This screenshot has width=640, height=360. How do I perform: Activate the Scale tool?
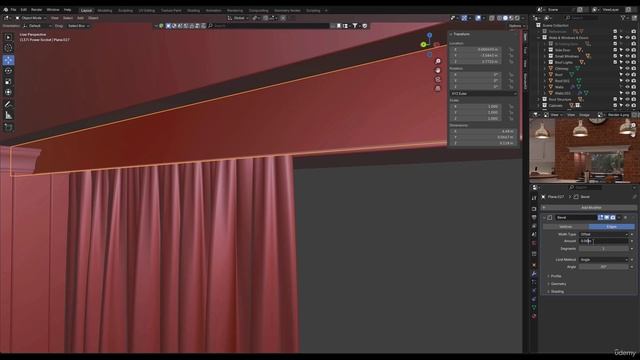(x=8, y=82)
